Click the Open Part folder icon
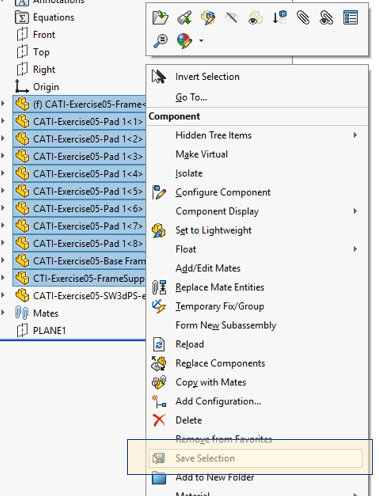Screen dimensions: 379x496 click(160, 17)
